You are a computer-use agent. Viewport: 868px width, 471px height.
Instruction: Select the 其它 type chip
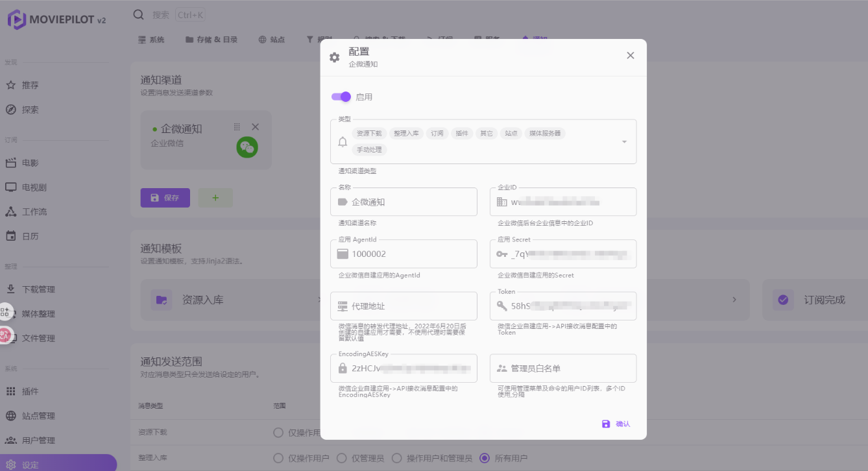pyautogui.click(x=486, y=134)
